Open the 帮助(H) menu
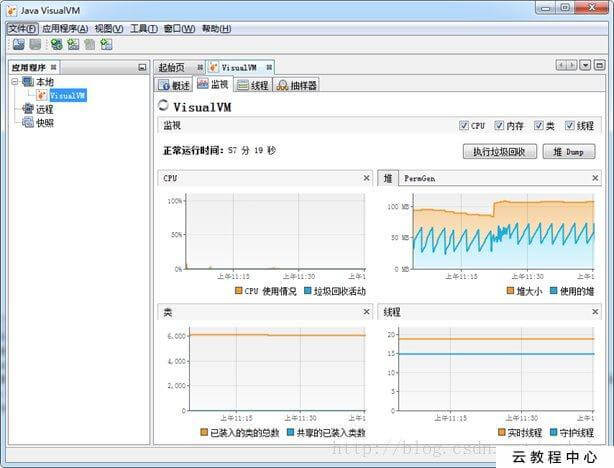 (x=216, y=29)
